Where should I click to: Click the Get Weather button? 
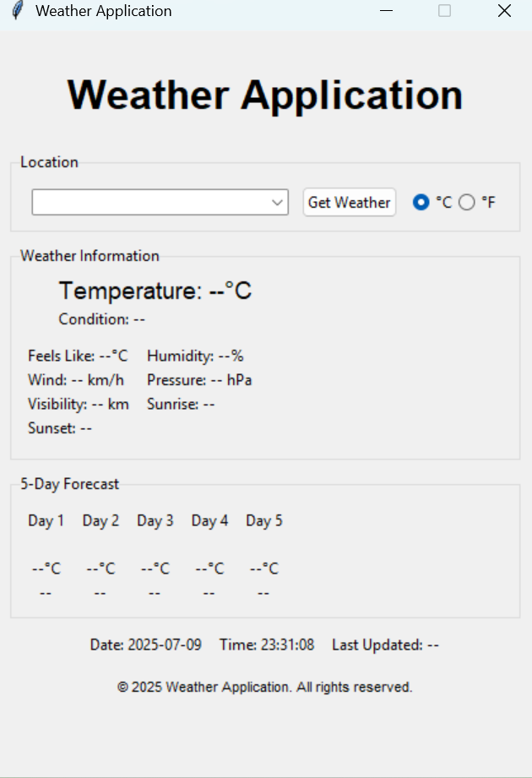click(x=350, y=203)
